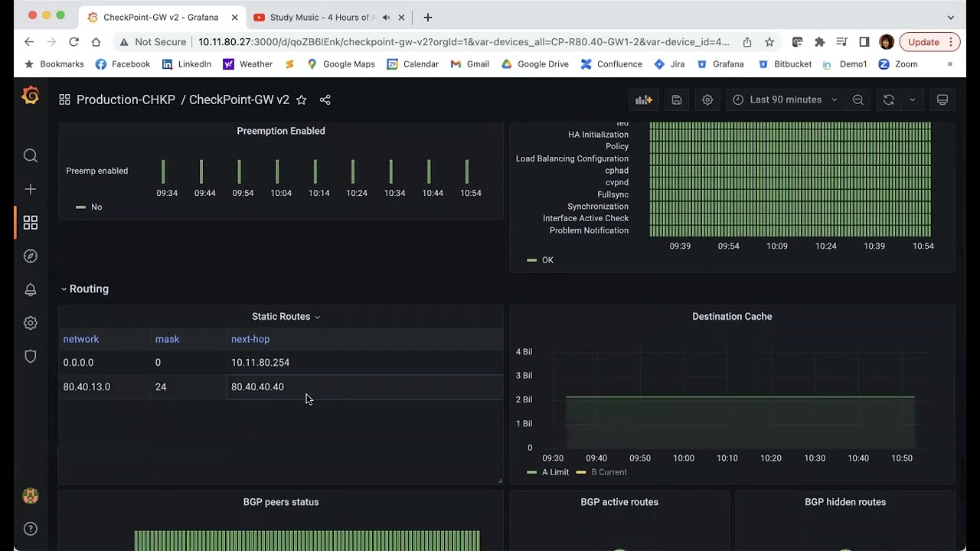Click the Create plus icon in the sidebar
Screen dimensions: 980x551
point(31,189)
